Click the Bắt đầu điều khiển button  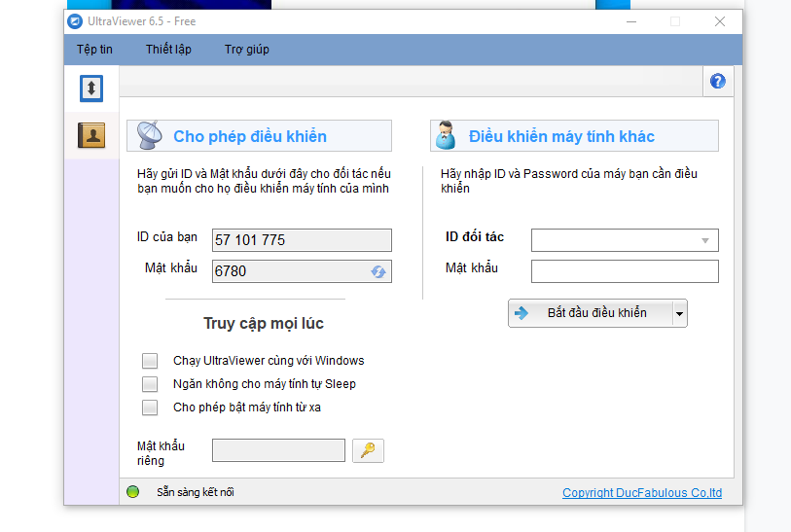[591, 313]
